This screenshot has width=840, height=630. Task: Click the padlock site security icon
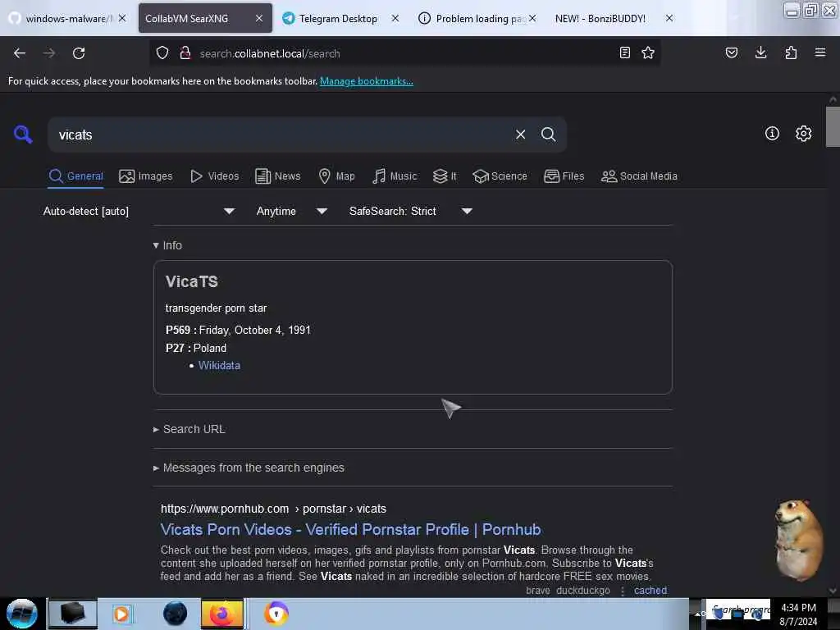pos(185,53)
